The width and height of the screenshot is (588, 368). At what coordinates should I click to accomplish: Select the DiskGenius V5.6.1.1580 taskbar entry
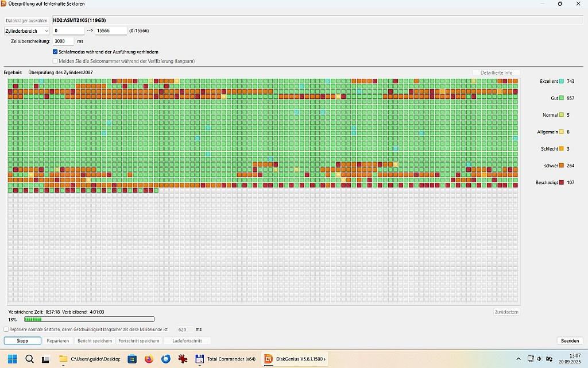(295, 359)
